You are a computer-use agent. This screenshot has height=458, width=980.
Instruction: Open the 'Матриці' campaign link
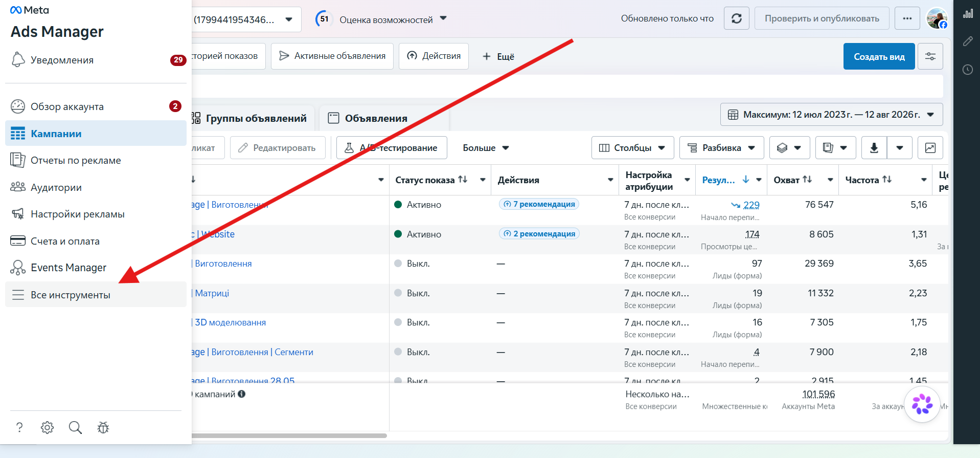pyautogui.click(x=212, y=293)
